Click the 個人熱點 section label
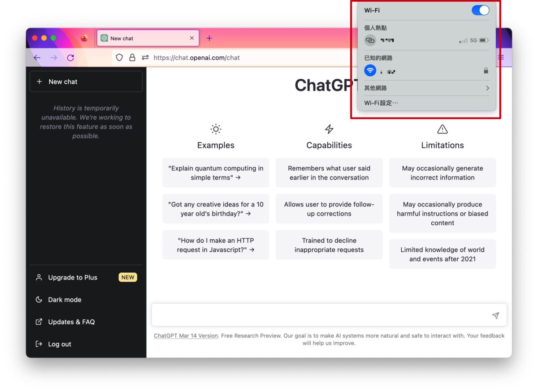The width and height of the screenshot is (538, 392). click(x=375, y=28)
